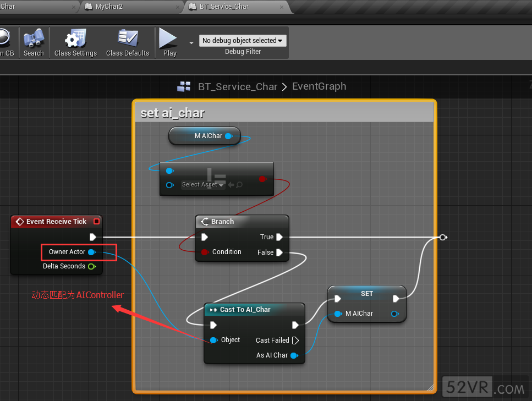Viewport: 532px width, 401px height.
Task: Expand the Play options dropdown arrow
Action: coord(191,42)
